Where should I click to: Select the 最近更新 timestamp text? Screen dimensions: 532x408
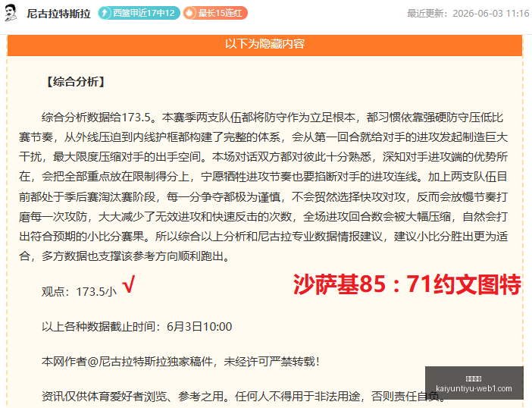(x=468, y=14)
